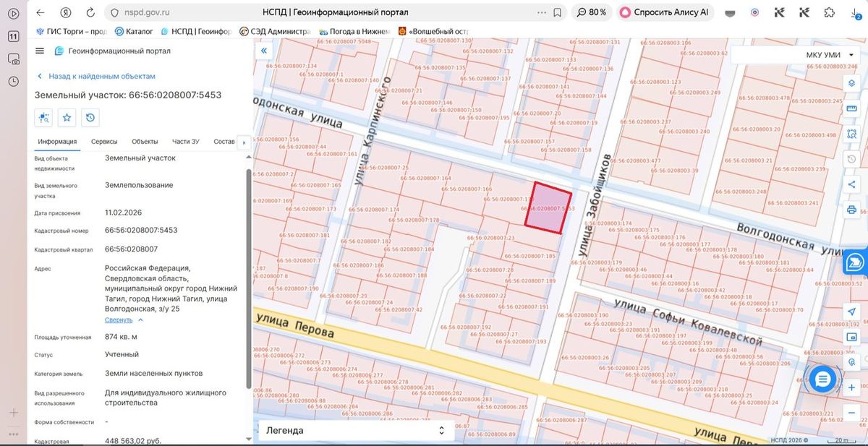Click cadastral number value 66:56:0208007:5453
The image size is (868, 446).
[x=141, y=230]
